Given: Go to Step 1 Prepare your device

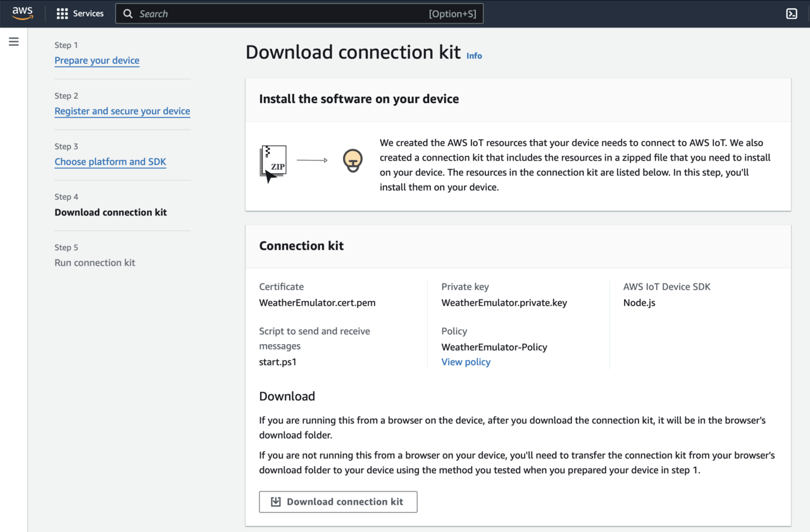Looking at the screenshot, I should click(97, 61).
